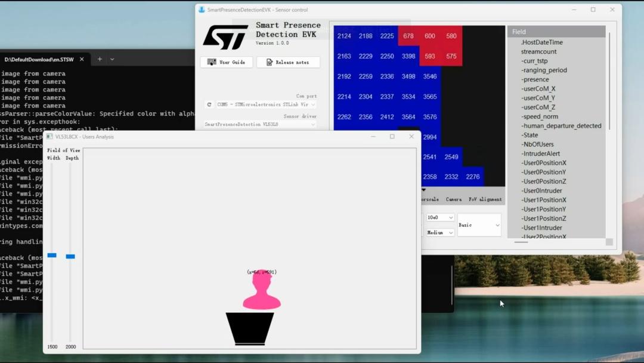
Task: Select the -presence field in list
Action: pos(535,79)
